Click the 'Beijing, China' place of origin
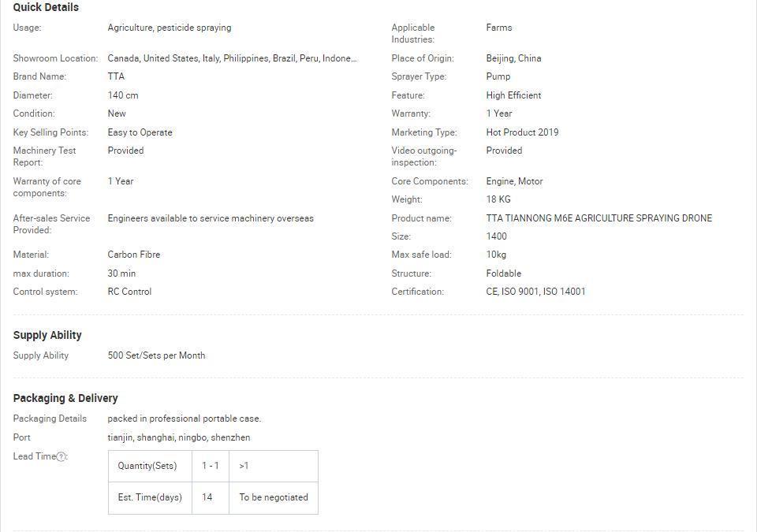Image resolution: width=757 pixels, height=532 pixels. pyautogui.click(x=513, y=58)
